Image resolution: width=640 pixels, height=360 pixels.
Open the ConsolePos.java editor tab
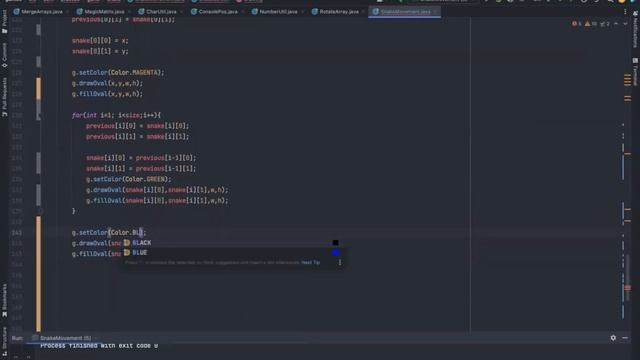point(215,11)
